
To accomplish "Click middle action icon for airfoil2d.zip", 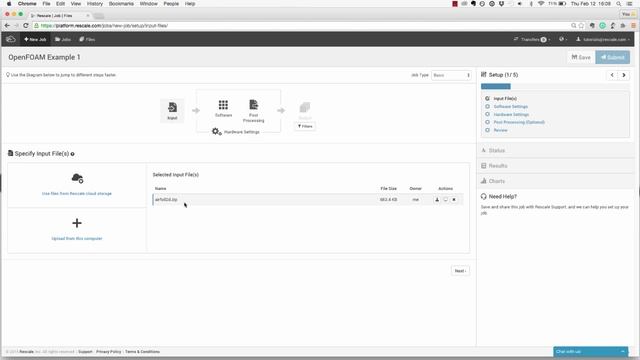I will [445, 200].
